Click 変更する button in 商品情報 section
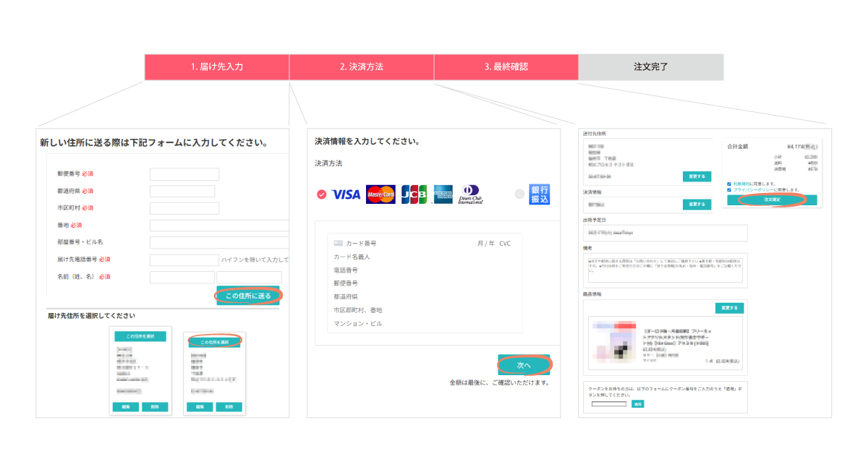 728,308
